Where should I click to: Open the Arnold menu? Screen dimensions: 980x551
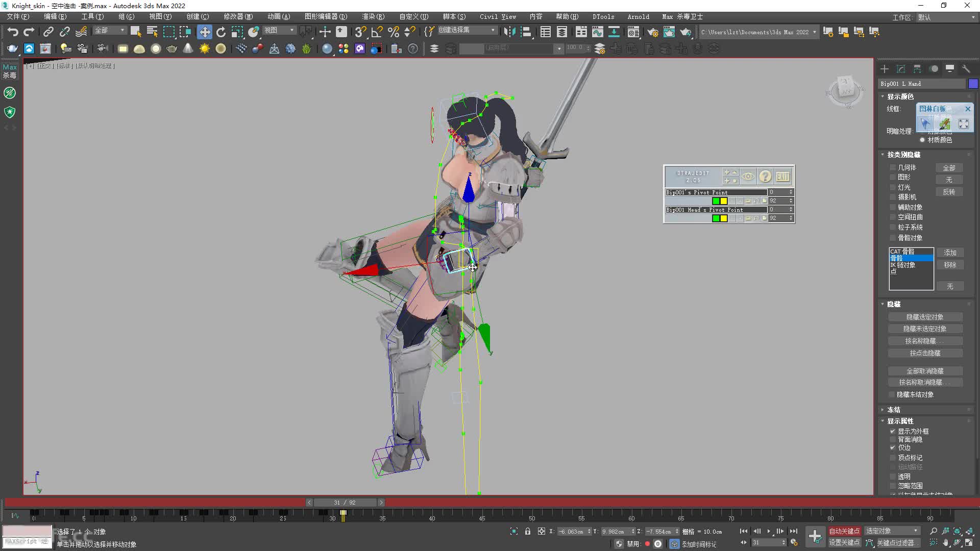(638, 17)
